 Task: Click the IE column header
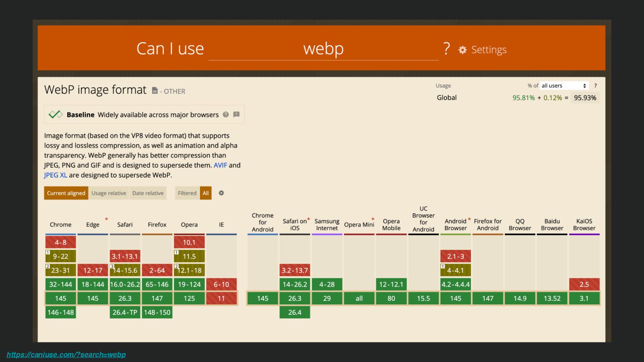221,224
